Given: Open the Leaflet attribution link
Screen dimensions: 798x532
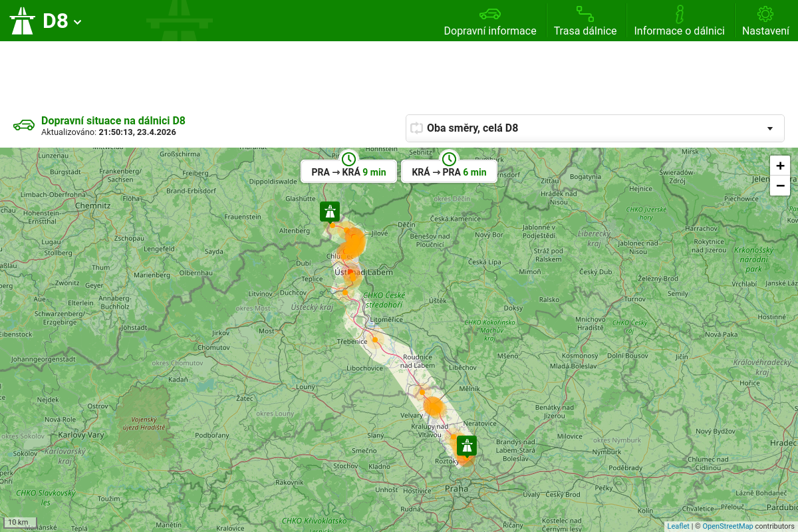Looking at the screenshot, I should pos(678,526).
